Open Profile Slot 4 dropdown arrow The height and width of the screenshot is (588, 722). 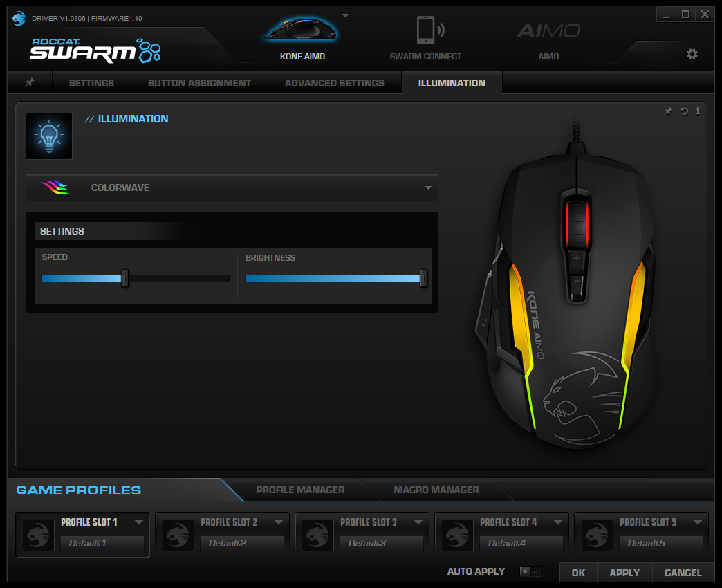[x=558, y=522]
